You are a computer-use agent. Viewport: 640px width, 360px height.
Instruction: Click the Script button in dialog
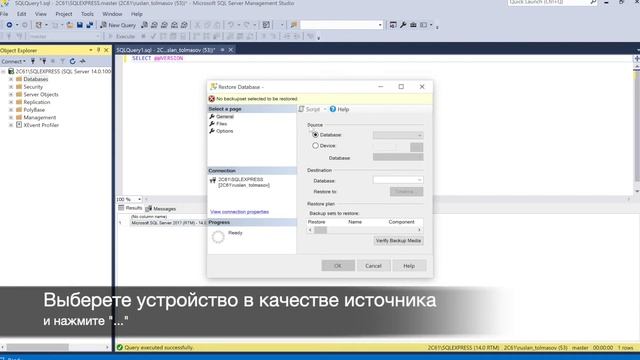[310, 109]
